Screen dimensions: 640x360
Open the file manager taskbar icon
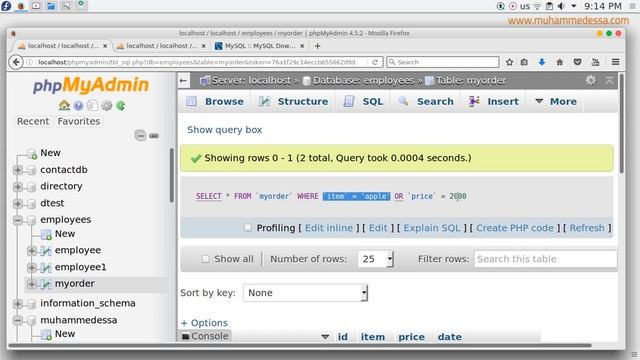coord(51,6)
